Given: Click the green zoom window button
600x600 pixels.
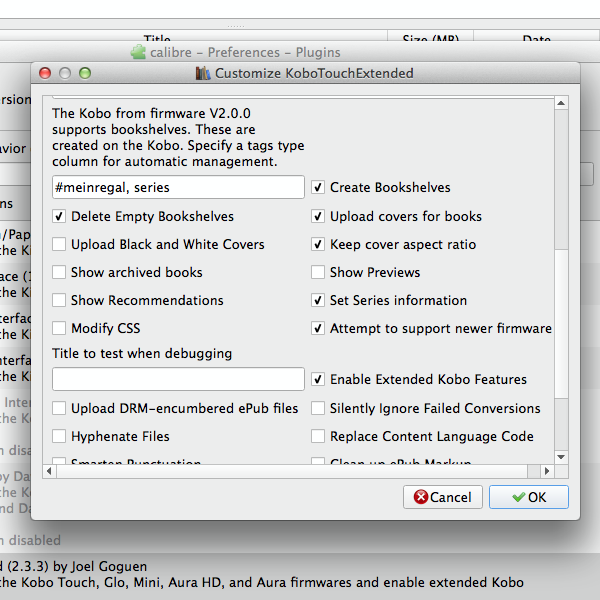Looking at the screenshot, I should coord(85,73).
